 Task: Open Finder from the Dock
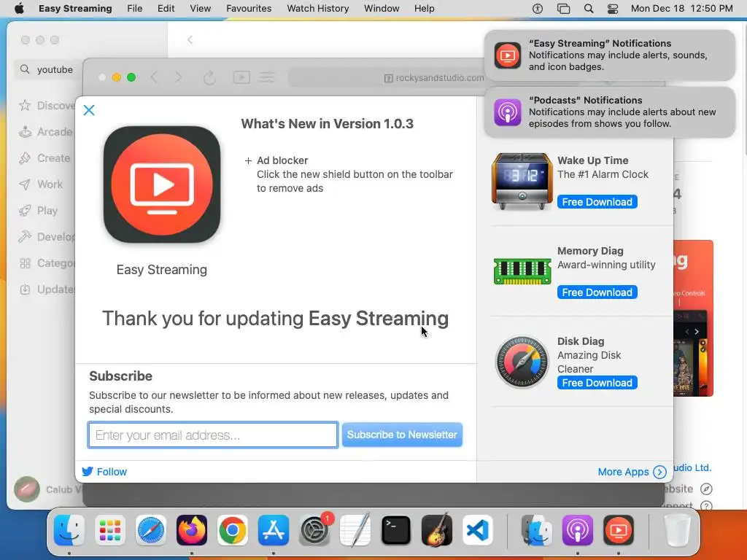(x=69, y=530)
